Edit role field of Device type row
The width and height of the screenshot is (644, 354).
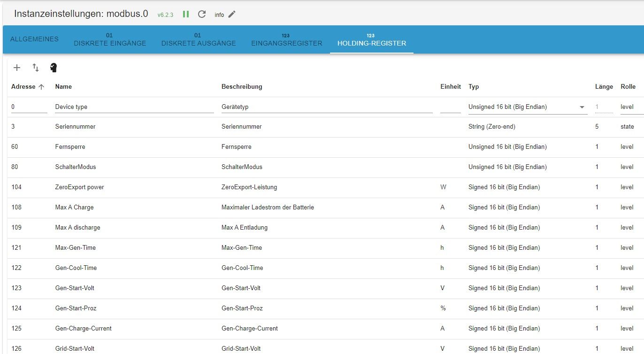pos(632,107)
